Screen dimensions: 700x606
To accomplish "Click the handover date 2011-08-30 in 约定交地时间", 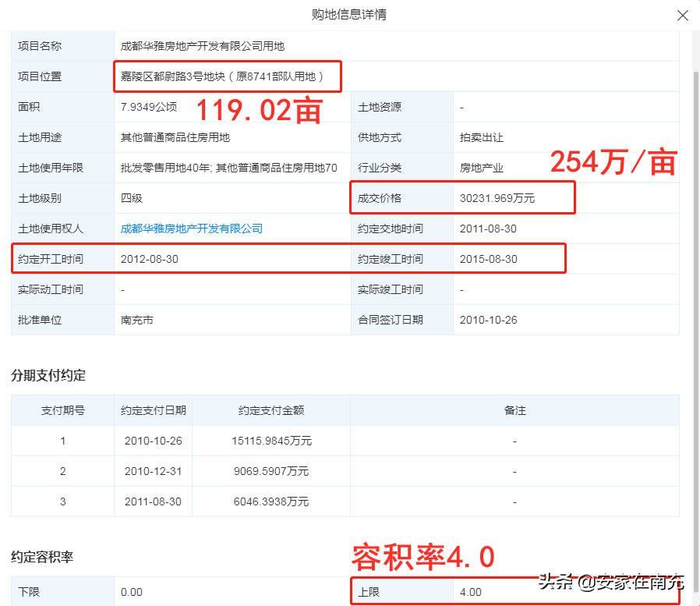I will (x=488, y=229).
